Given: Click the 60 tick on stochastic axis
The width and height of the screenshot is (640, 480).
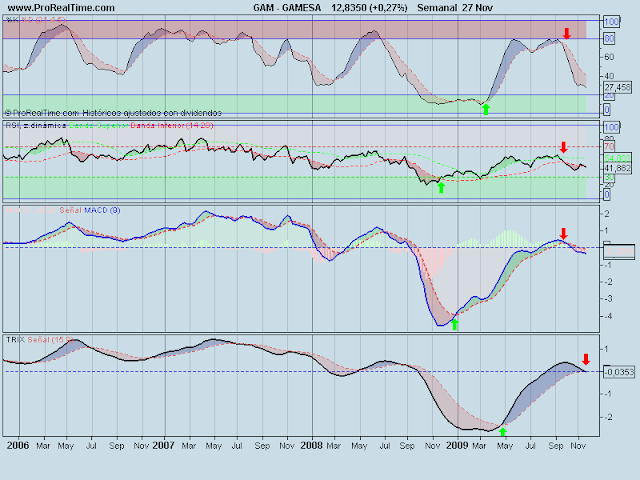Looking at the screenshot, I should click(609, 57).
